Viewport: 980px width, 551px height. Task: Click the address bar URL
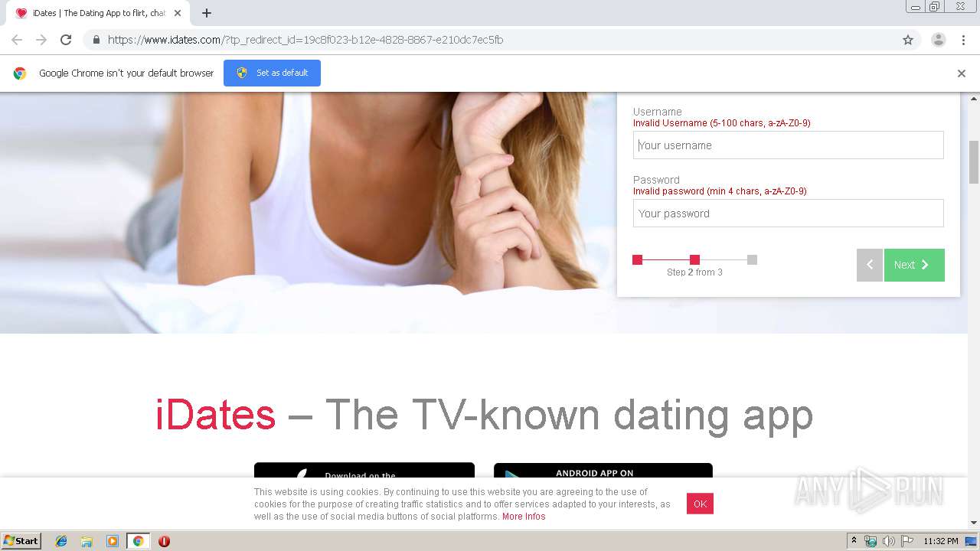point(305,40)
